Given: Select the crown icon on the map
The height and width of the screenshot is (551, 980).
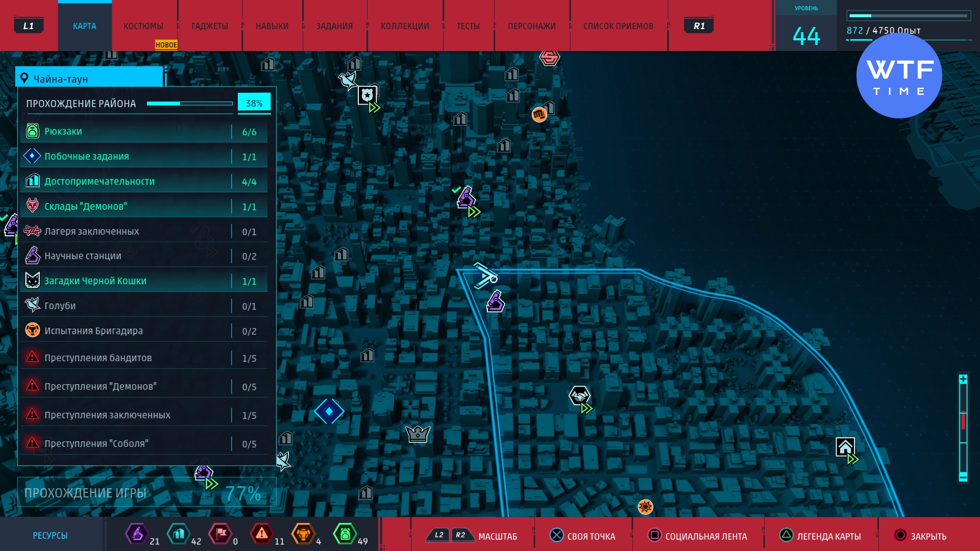Looking at the screenshot, I should click(x=418, y=434).
